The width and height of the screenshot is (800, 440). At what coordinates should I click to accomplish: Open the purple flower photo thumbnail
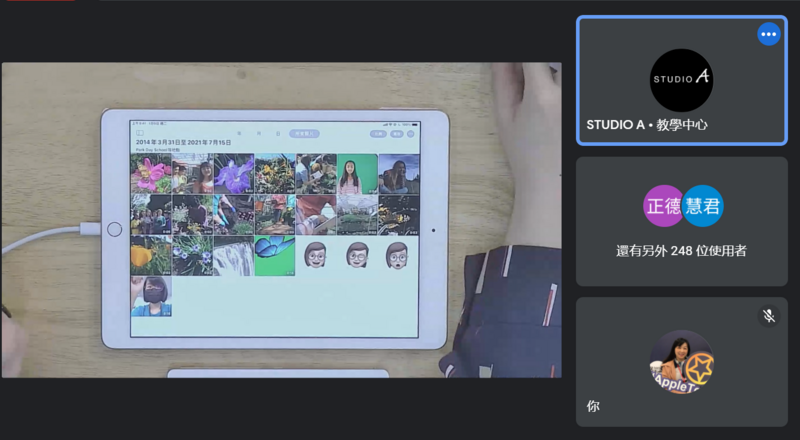(x=233, y=173)
